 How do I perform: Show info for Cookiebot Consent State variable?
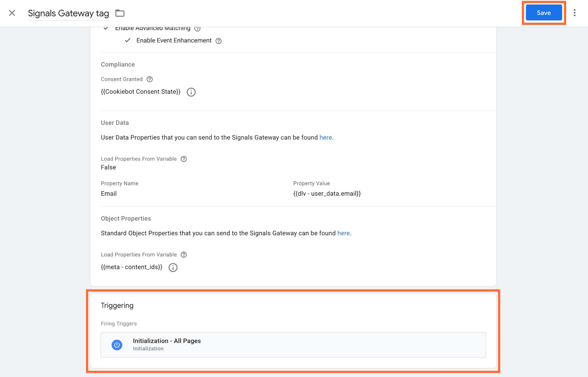[191, 92]
